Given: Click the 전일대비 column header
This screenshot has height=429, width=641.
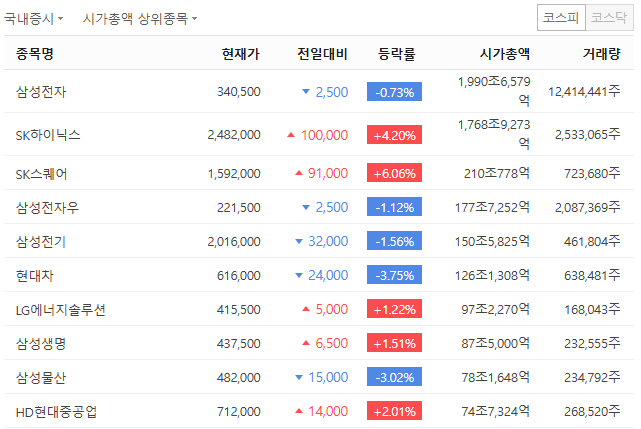Looking at the screenshot, I should (322, 54).
